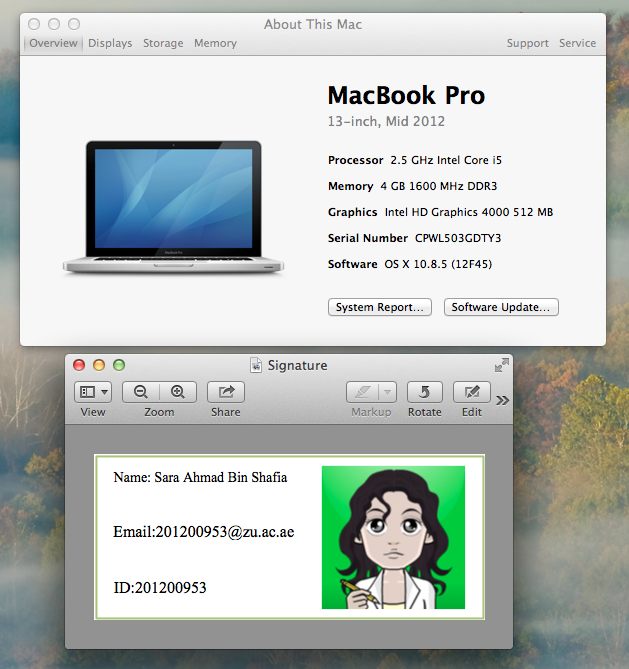Click the MacBook Pro laptop image
The image size is (629, 669).
(x=173, y=207)
